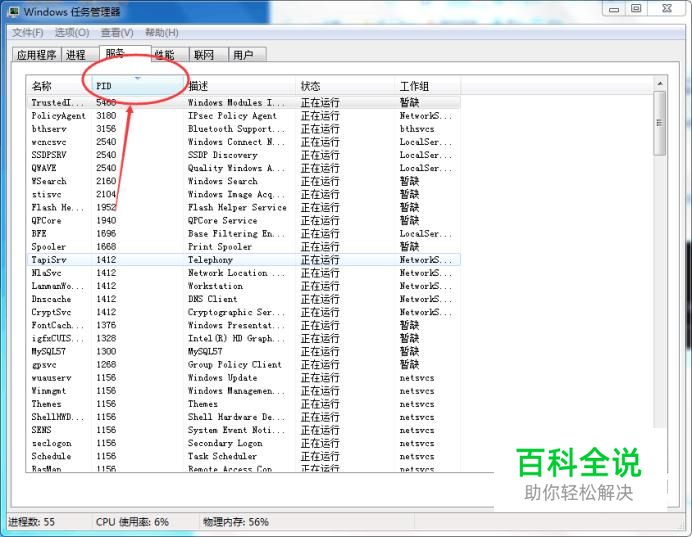Click the Base Filtering En... description

coord(237,233)
